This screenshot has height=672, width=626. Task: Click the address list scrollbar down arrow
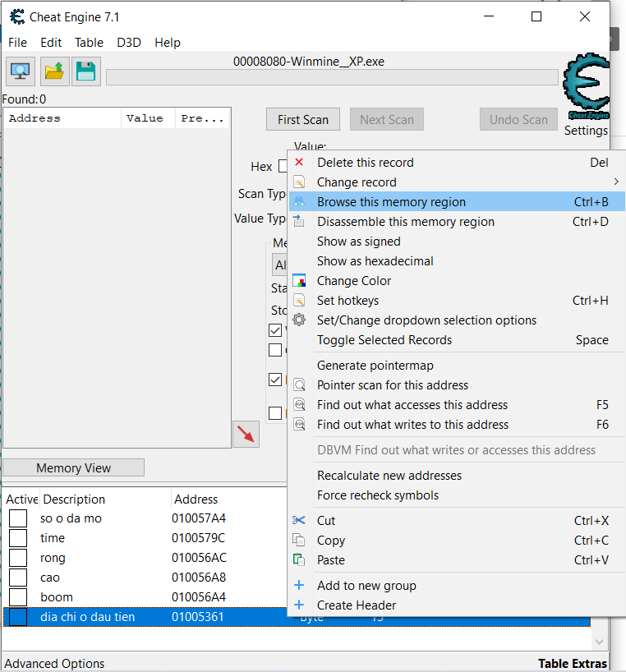pyautogui.click(x=599, y=642)
